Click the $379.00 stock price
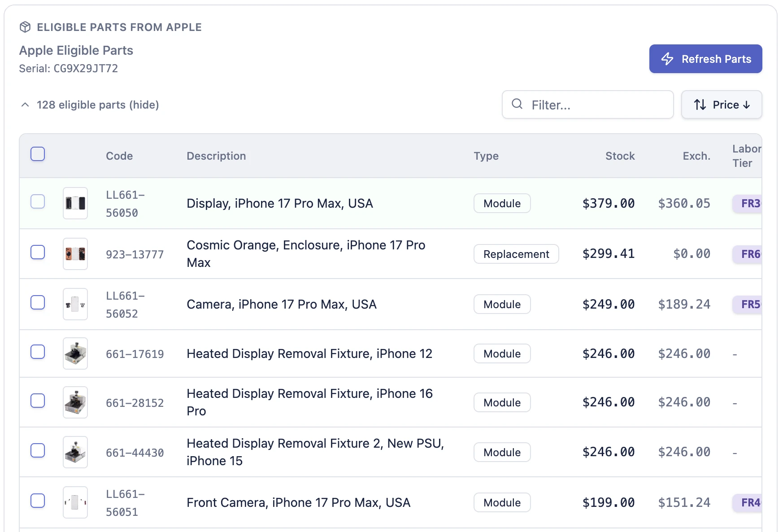Viewport: 783px width, 532px height. tap(609, 203)
